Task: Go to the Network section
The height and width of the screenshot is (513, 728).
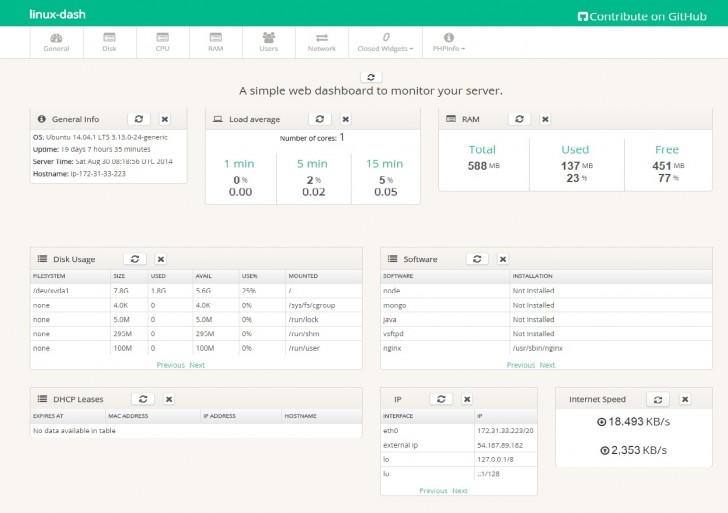Action: (322, 42)
